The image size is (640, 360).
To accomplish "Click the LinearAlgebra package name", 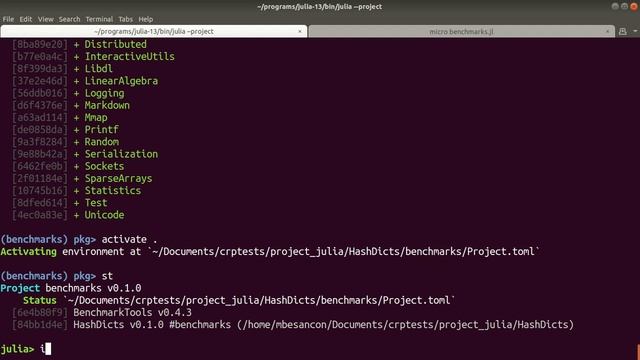I will (x=121, y=81).
